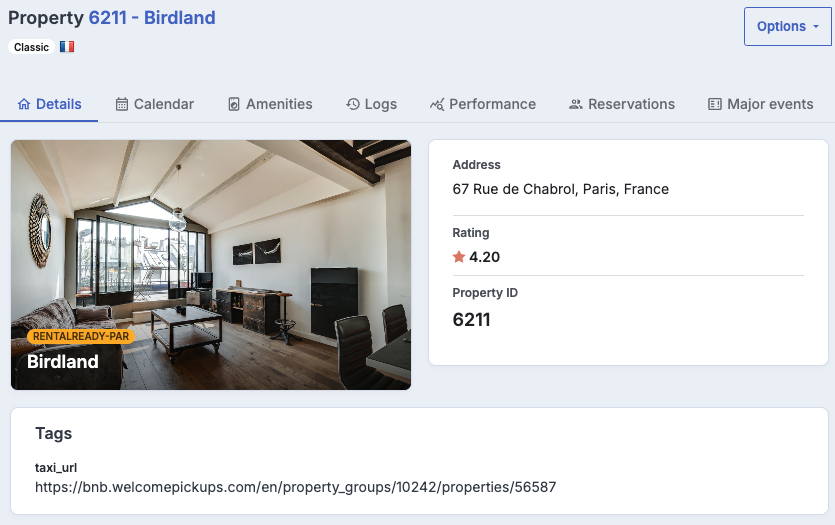This screenshot has height=525, width=835.
Task: Click the calendar icon beside Calendar
Action: coord(122,104)
